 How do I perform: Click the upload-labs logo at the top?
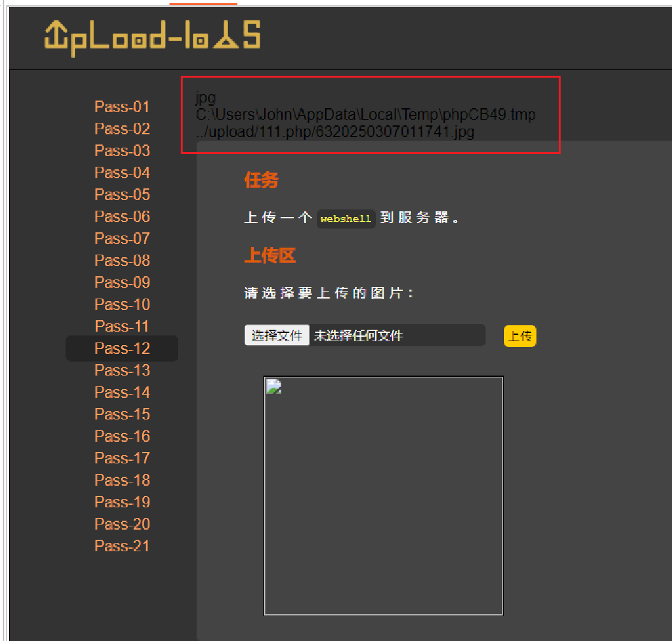[x=153, y=38]
